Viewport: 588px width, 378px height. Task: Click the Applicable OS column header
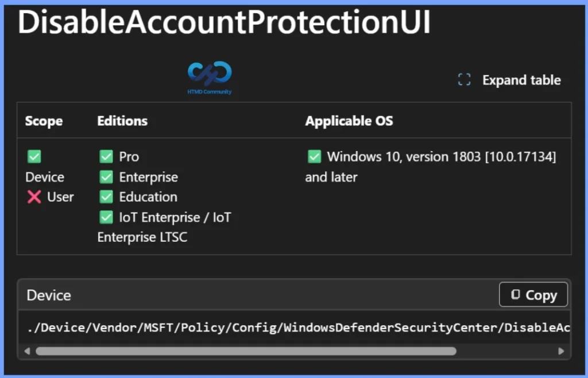tap(349, 121)
